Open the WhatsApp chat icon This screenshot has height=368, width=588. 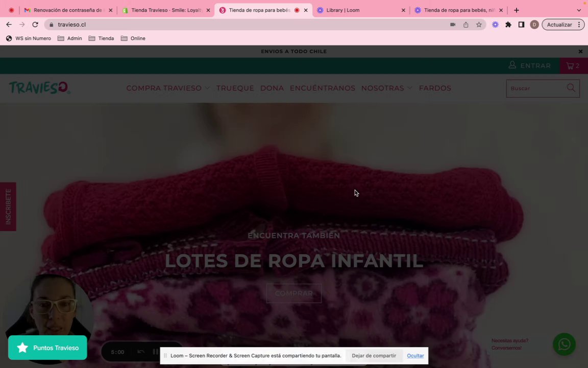(564, 344)
